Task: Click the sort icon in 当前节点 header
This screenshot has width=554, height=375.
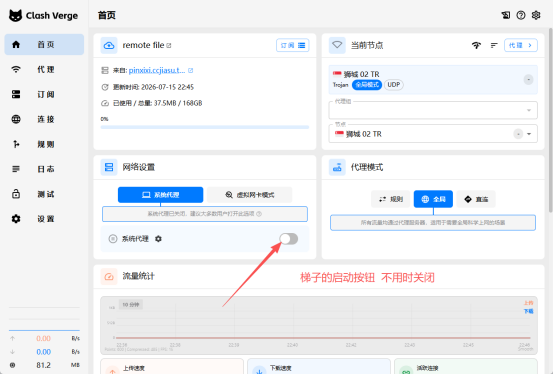Action: (494, 45)
